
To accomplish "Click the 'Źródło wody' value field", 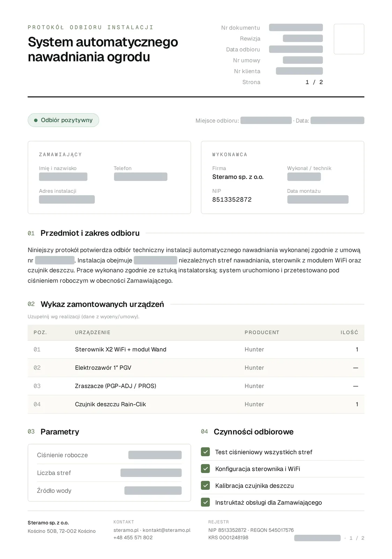I will (x=153, y=491).
